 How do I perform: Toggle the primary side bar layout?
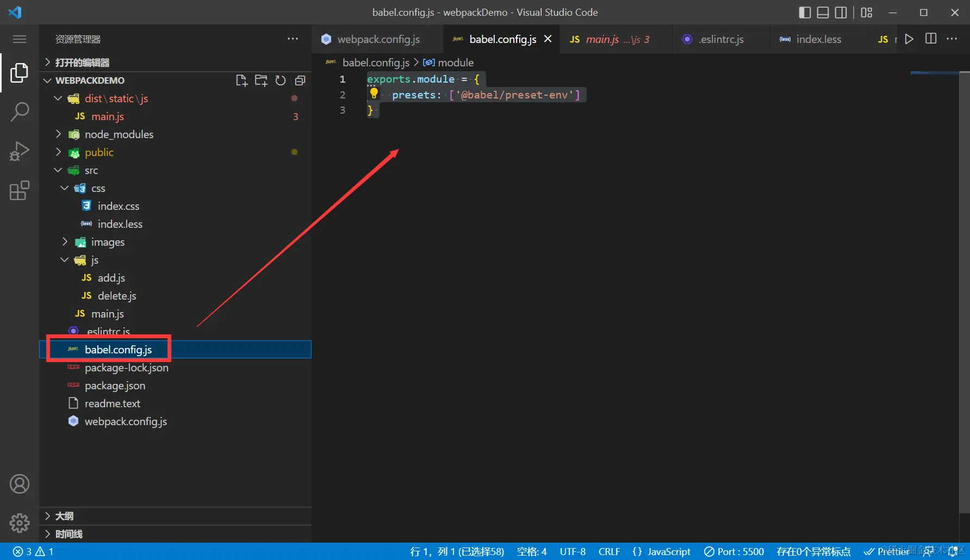pyautogui.click(x=805, y=13)
